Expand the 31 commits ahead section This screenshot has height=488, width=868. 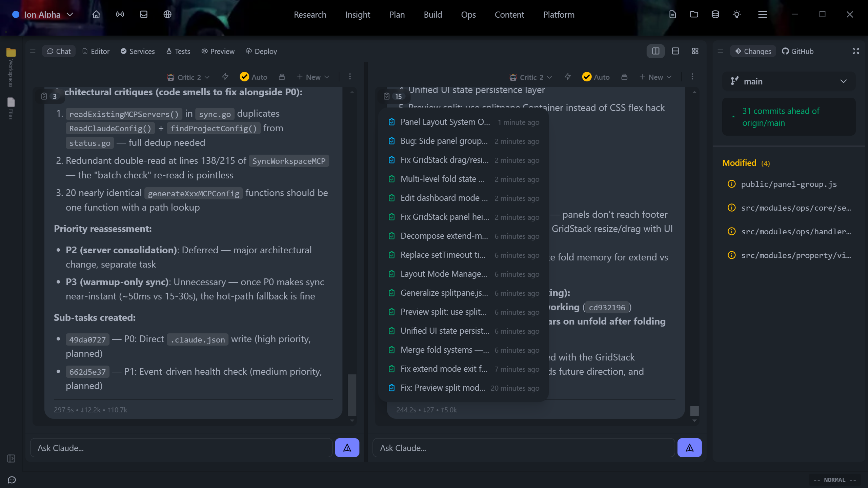tap(789, 117)
